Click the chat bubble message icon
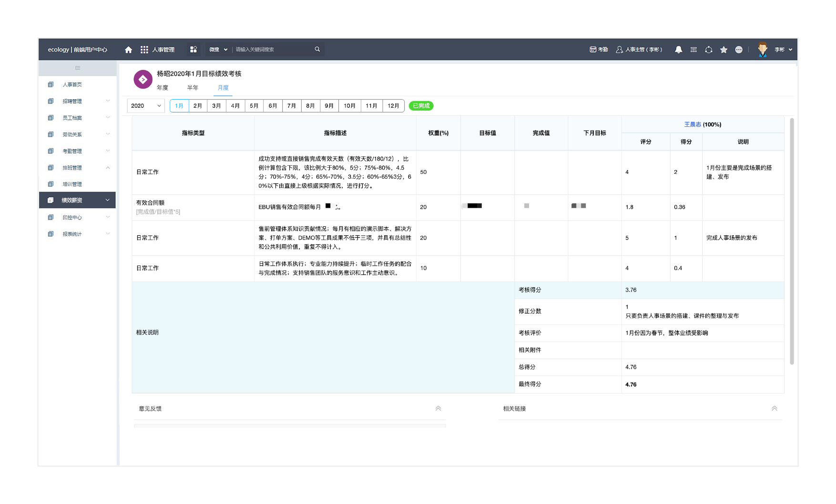Screen dimensions: 836x504 (x=739, y=50)
